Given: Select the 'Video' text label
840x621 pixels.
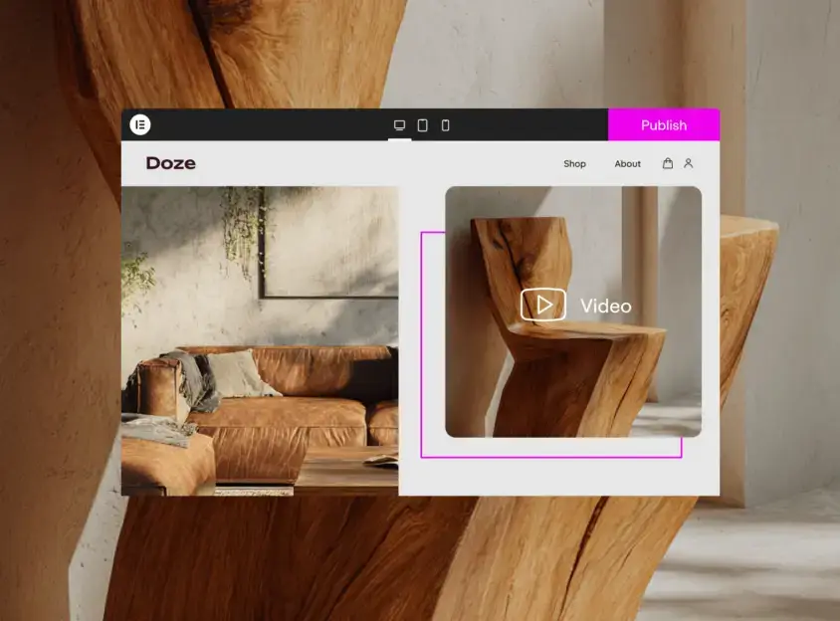Looking at the screenshot, I should 605,306.
